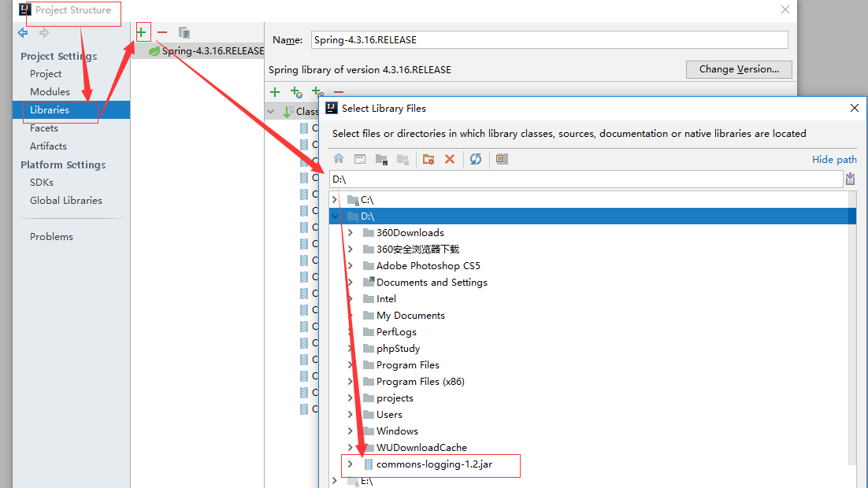
Task: Remove the selected library
Action: (x=162, y=32)
